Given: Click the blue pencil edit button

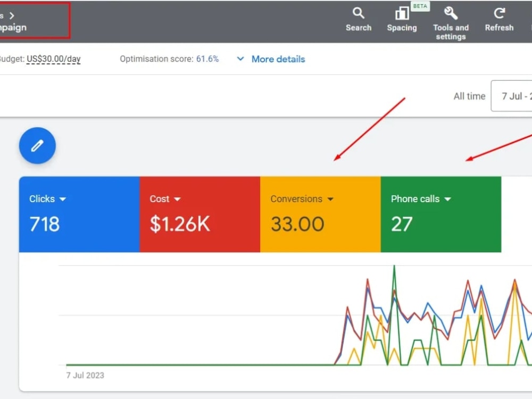Looking at the screenshot, I should 37,146.
